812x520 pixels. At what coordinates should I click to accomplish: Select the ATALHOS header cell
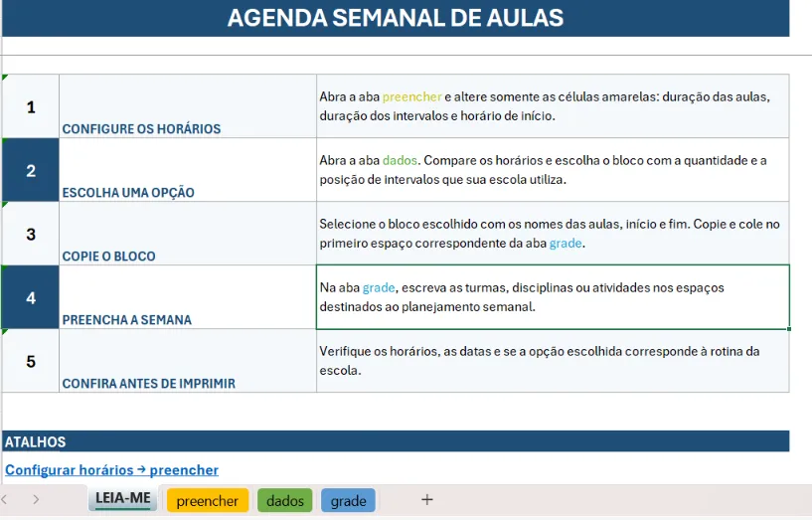pos(396,441)
